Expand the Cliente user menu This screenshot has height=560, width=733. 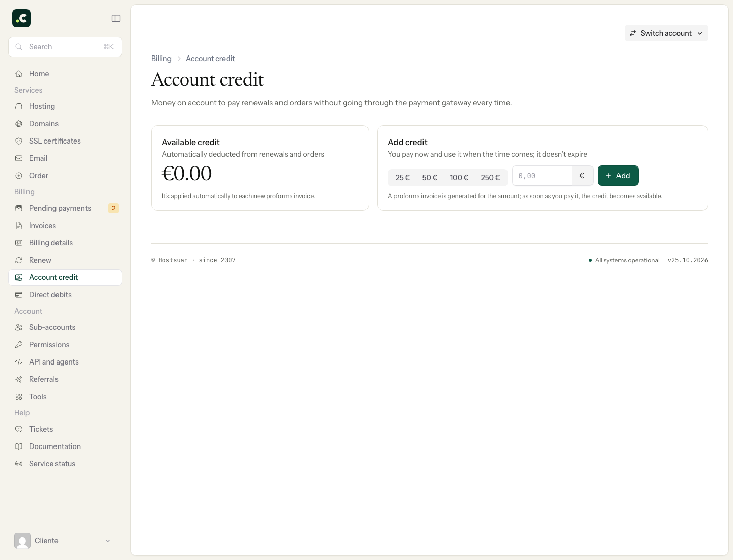[x=65, y=541]
